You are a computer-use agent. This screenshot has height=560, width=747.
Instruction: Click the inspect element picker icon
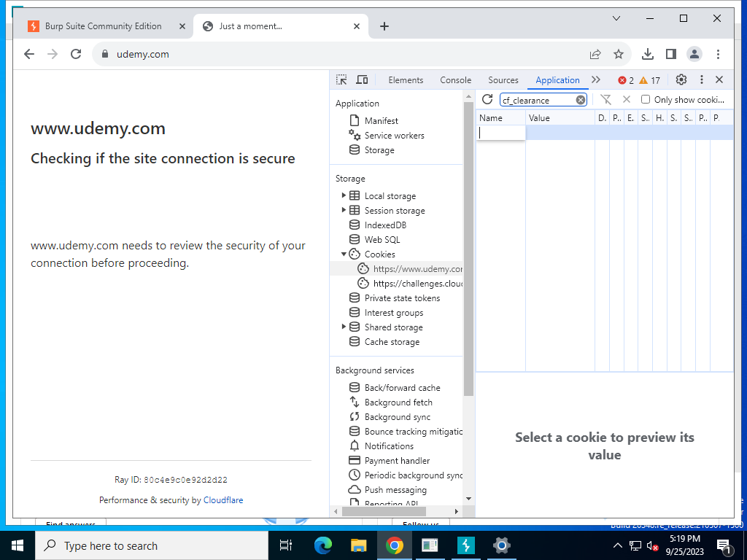click(341, 80)
